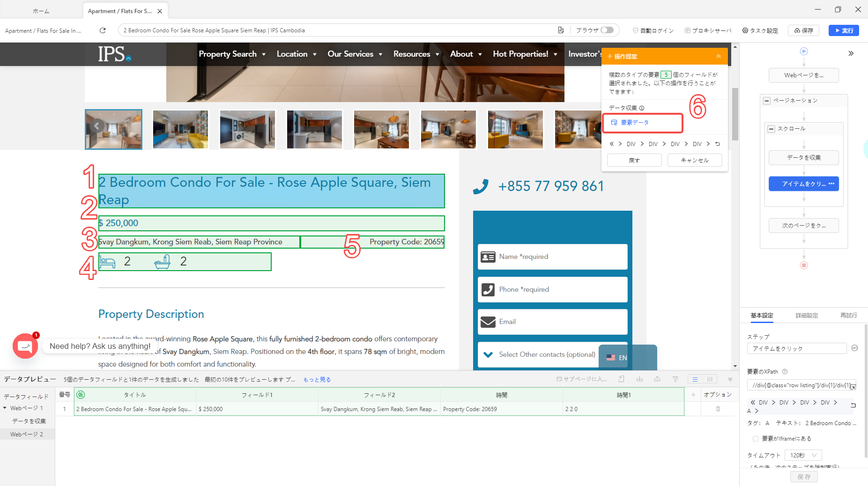Click the plus icon to add field column
The image size is (868, 486).
pyautogui.click(x=693, y=395)
